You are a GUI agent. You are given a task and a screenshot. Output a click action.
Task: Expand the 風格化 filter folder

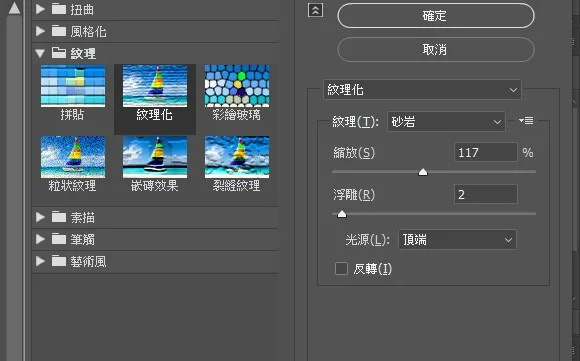coord(40,31)
